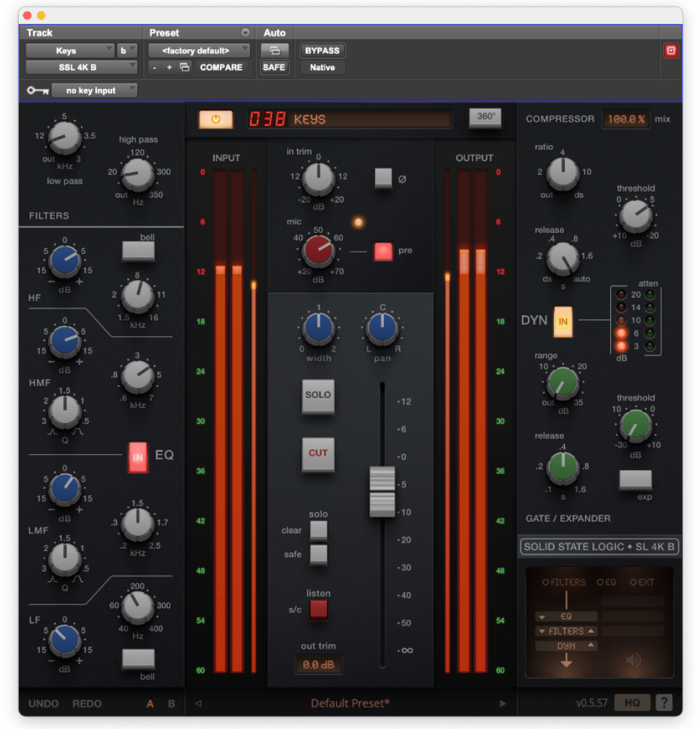Enable solo clear button

(x=318, y=530)
